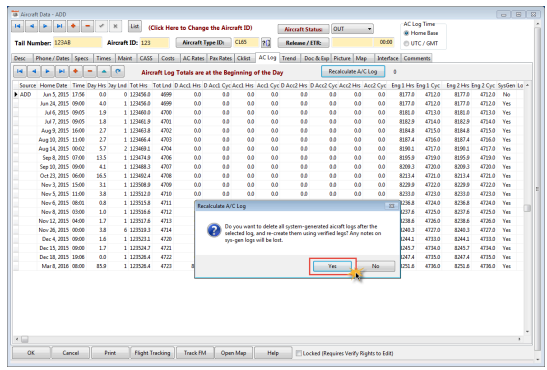Click the Flight Tracking button
547x370 pixels.
[x=152, y=353]
